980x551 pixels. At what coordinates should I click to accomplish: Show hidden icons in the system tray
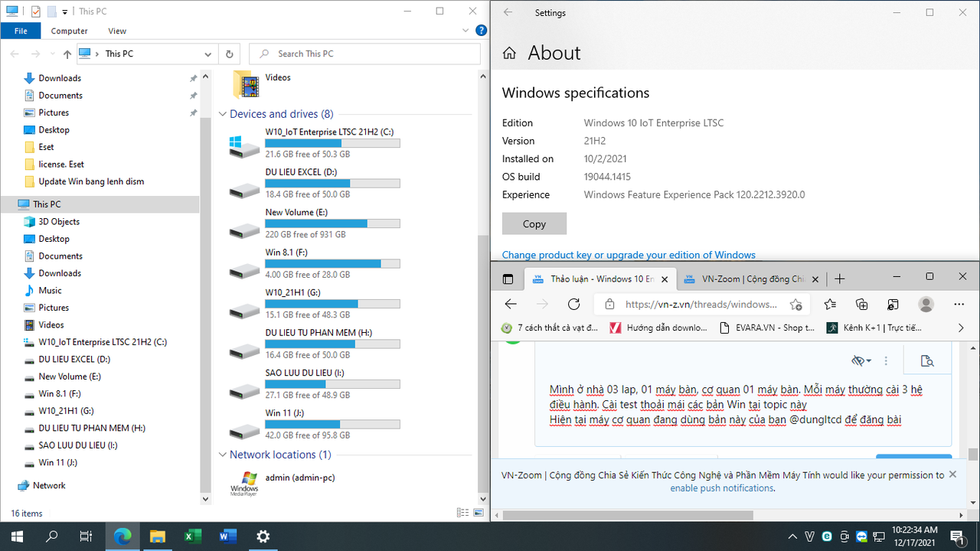click(x=792, y=536)
